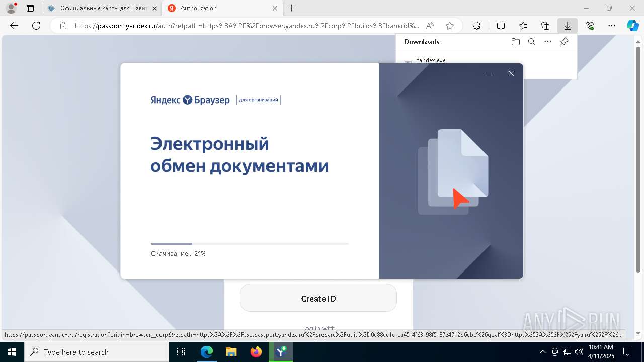Open the Extensions puzzle icon
The height and width of the screenshot is (362, 644).
(476, 26)
